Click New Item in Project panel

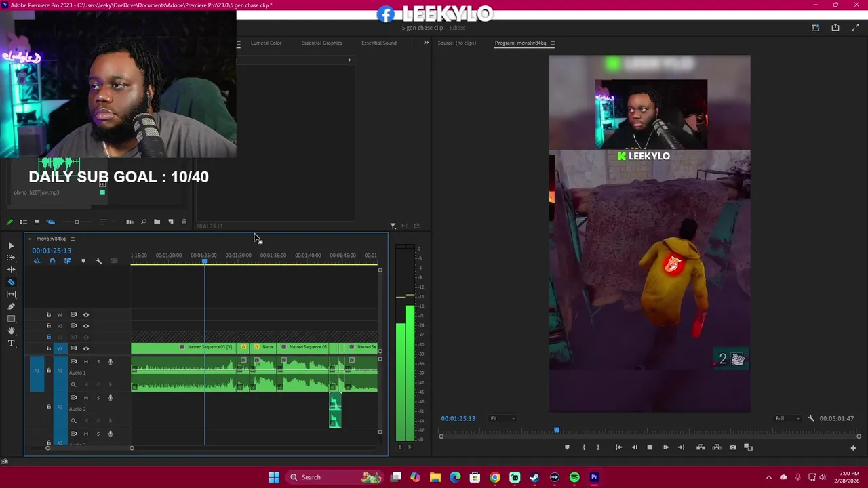(x=170, y=222)
